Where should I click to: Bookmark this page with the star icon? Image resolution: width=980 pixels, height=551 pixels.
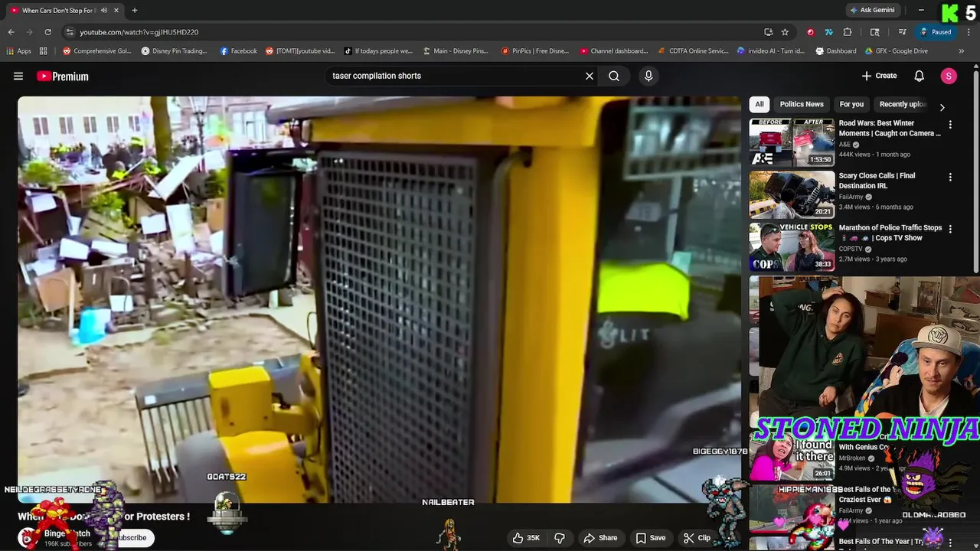(785, 32)
